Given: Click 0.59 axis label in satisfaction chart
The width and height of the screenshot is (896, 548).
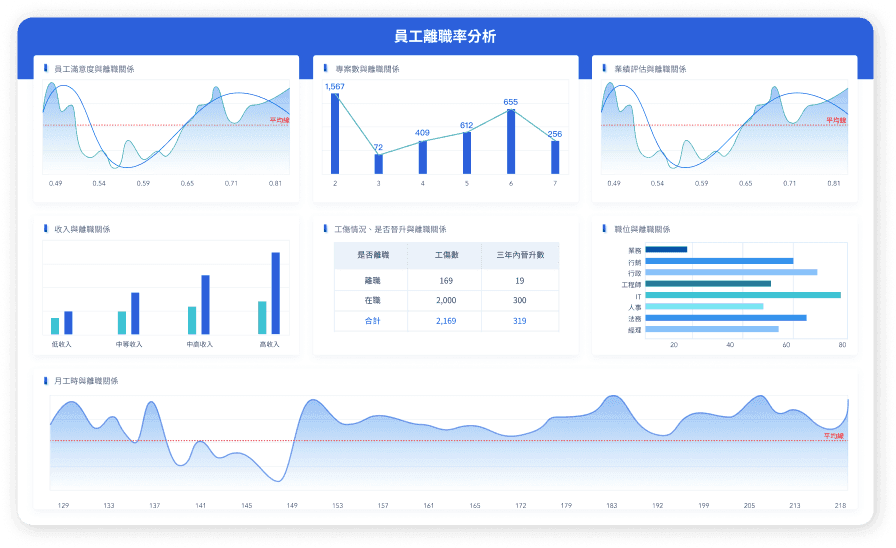Looking at the screenshot, I should (x=143, y=183).
